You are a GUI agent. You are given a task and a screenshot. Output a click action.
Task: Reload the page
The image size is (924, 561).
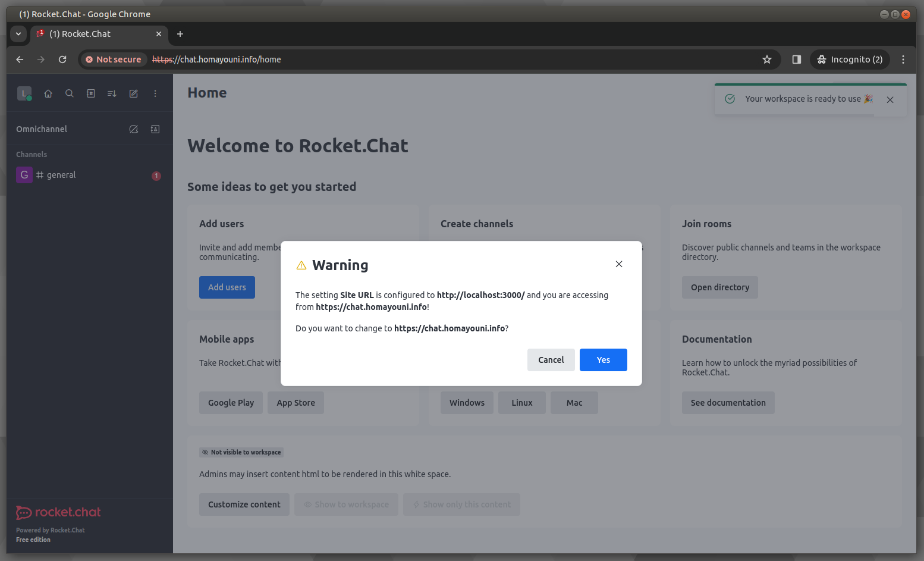[x=62, y=59]
